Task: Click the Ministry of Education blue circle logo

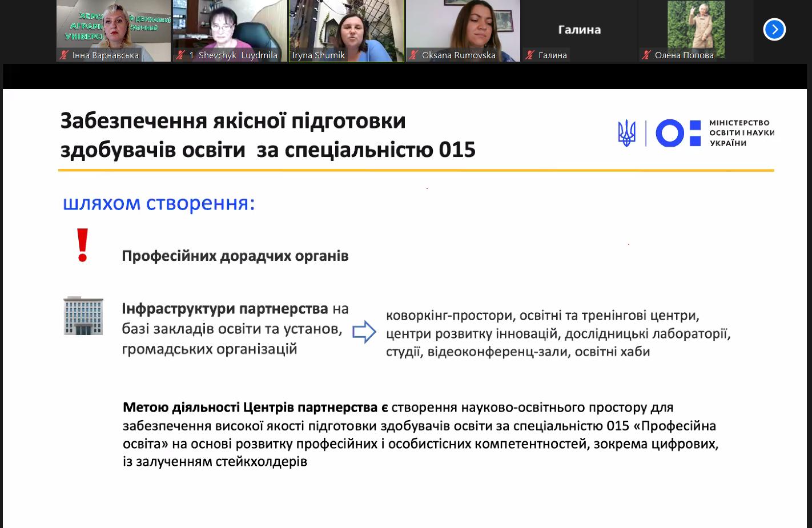Action: click(669, 133)
